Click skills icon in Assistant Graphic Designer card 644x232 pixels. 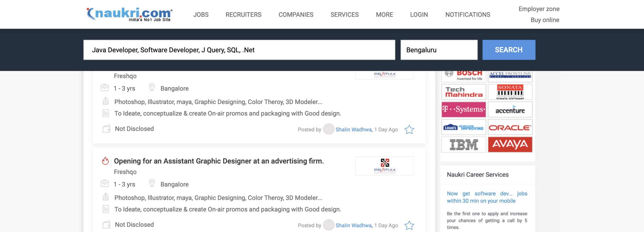pos(106,197)
